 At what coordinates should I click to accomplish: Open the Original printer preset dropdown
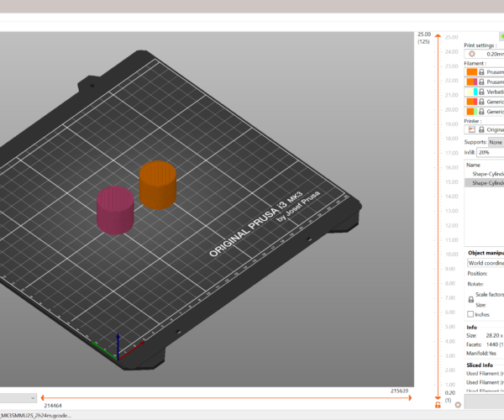coord(484,129)
